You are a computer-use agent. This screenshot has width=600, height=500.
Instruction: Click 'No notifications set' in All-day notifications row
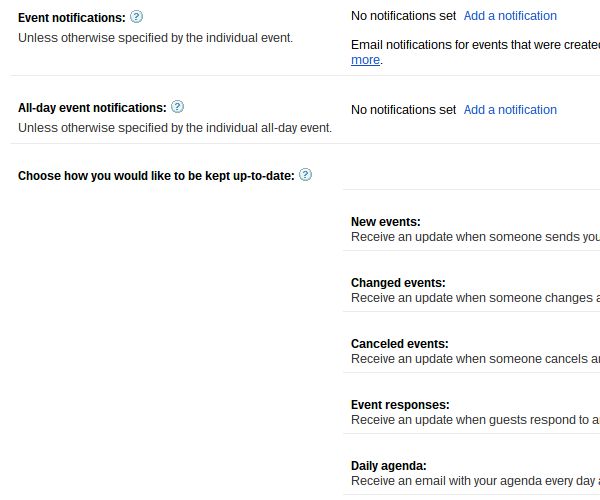click(403, 110)
